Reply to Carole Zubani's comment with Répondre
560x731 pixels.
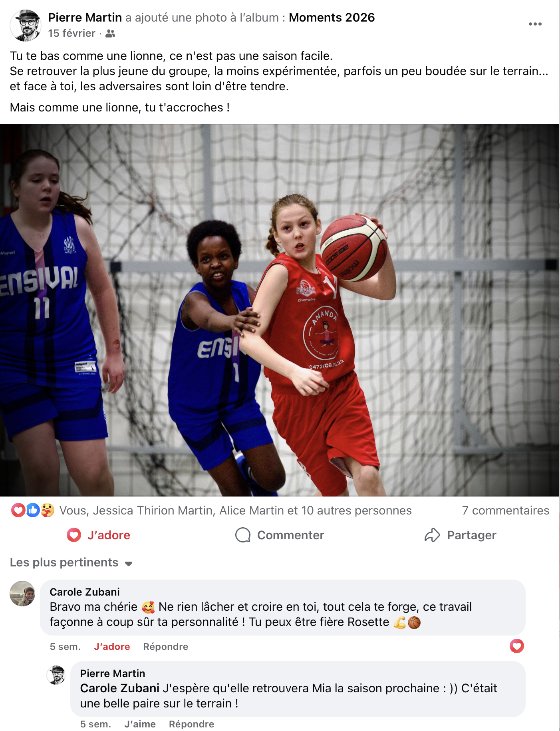(165, 647)
